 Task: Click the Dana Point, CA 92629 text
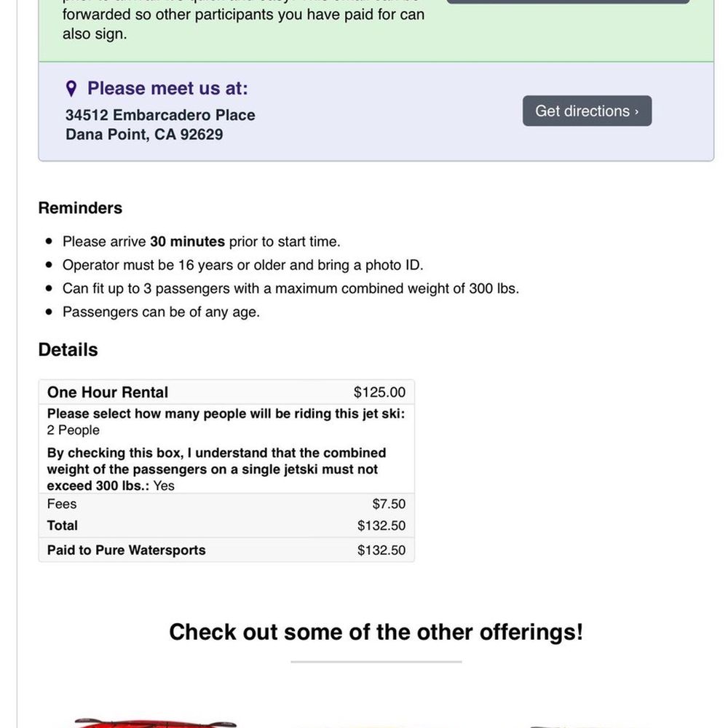[x=144, y=134]
